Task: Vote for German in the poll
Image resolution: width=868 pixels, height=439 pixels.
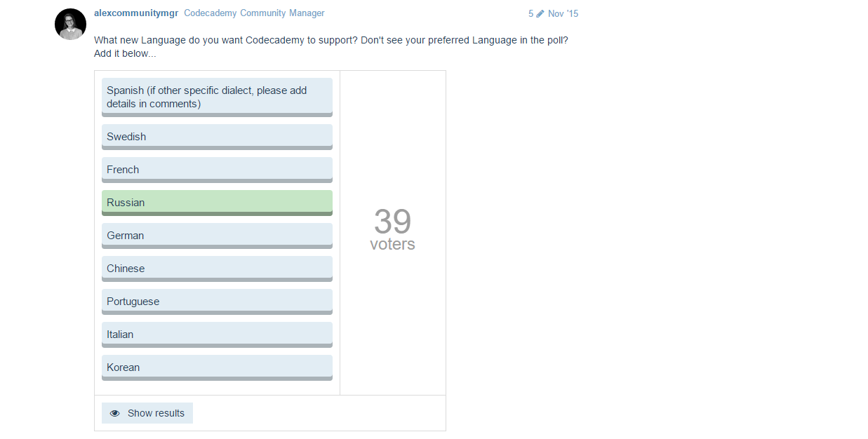Action: pos(217,236)
